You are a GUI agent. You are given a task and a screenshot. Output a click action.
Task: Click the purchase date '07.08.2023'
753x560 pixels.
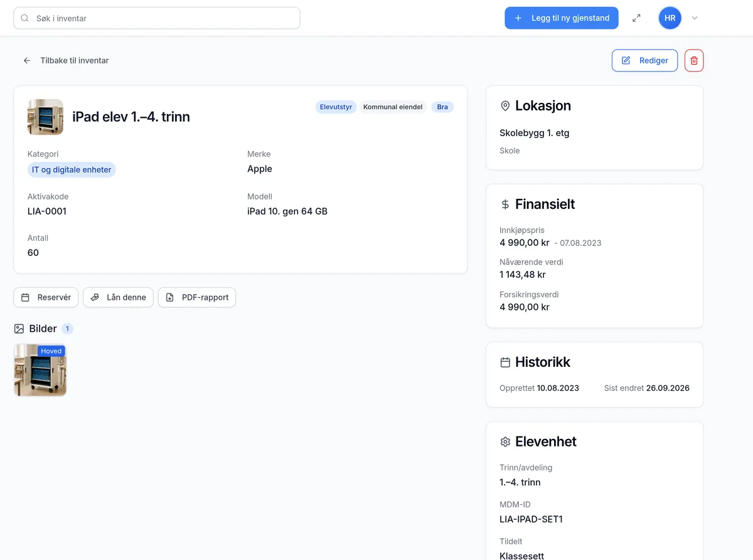tap(580, 243)
